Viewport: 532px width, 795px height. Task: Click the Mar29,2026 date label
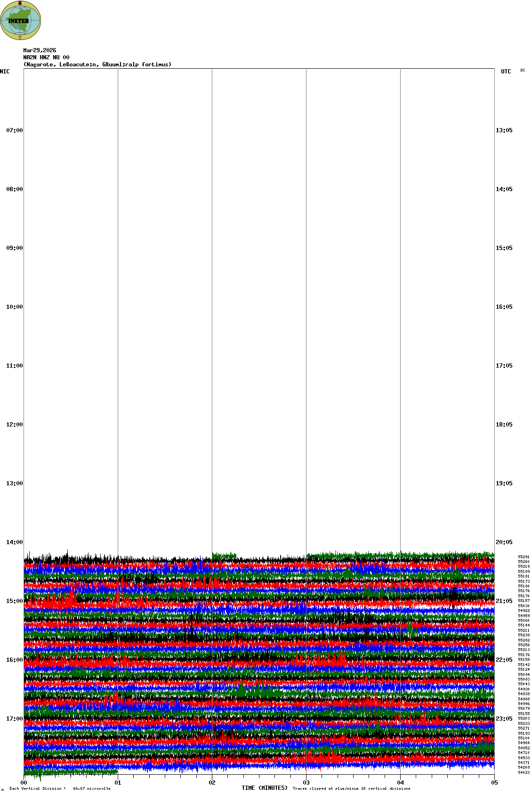tap(40, 50)
